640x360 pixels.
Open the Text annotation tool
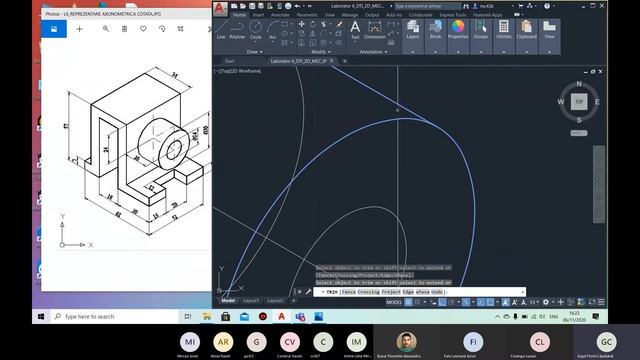pos(355,29)
